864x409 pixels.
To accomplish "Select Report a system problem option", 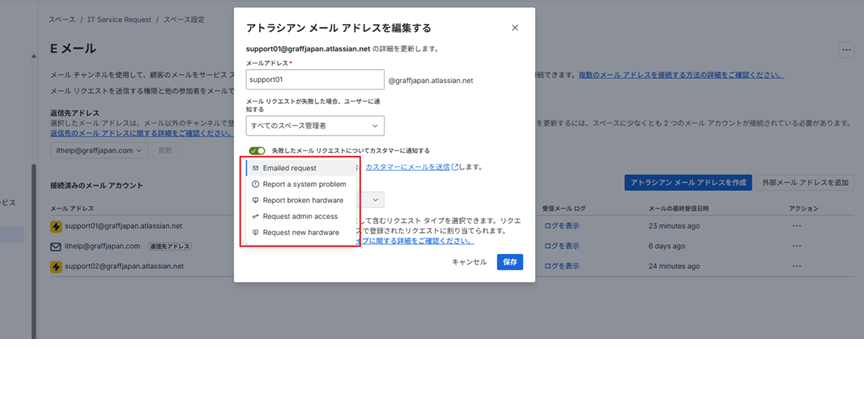I will (x=301, y=184).
